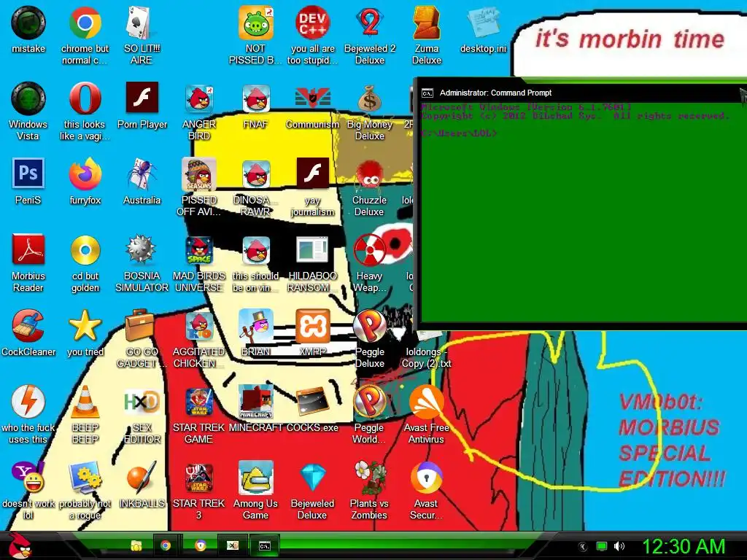Open the 'Windows Vista' desktop icon
This screenshot has height=560, width=747.
click(x=28, y=98)
